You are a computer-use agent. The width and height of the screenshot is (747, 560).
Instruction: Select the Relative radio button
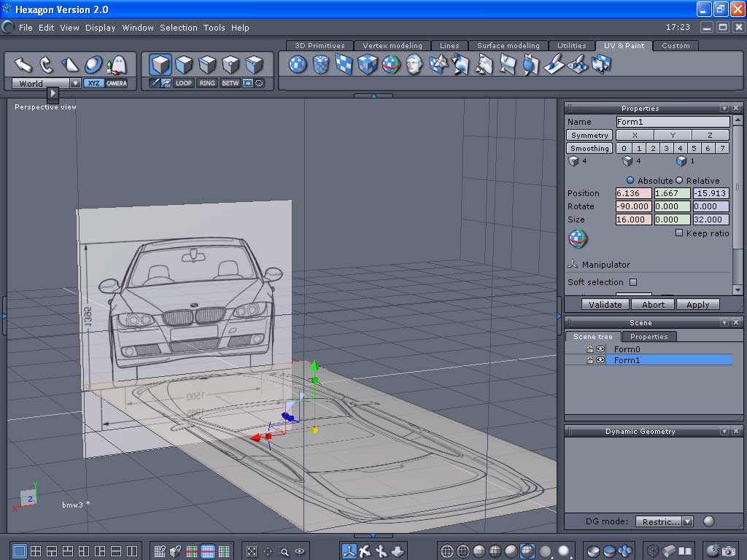click(679, 180)
